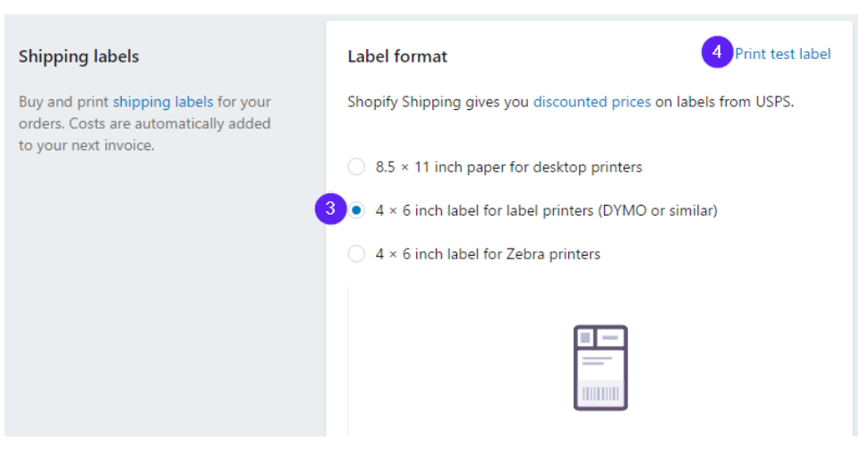
Task: Select 8.5 × 11 inch paper radio button
Action: tap(356, 166)
